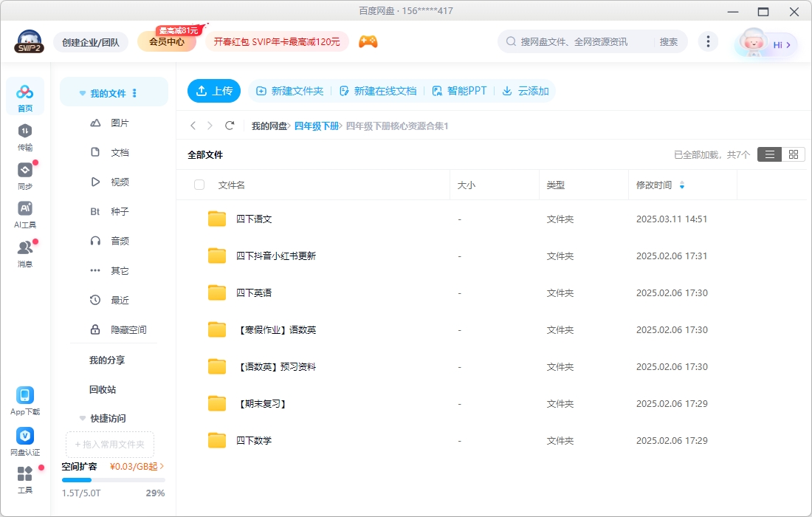Click the 四下语文 folder icon
The width and height of the screenshot is (812, 517).
click(217, 219)
